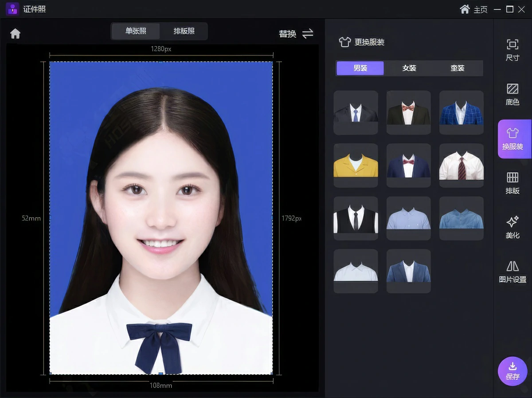
Task: Choose the yellow jacket outfit thumbnail
Action: coord(356,166)
